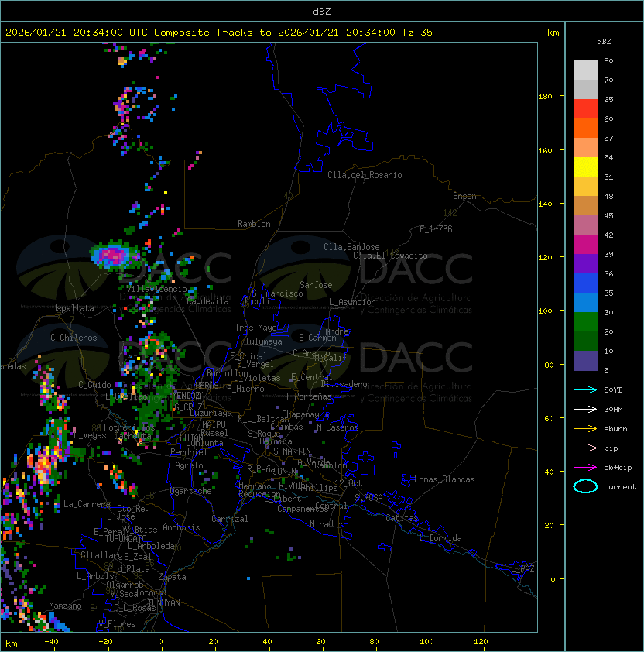The width and height of the screenshot is (644, 652).
Task: Click the 'Clla.SanJose' map label
Action: (x=351, y=247)
